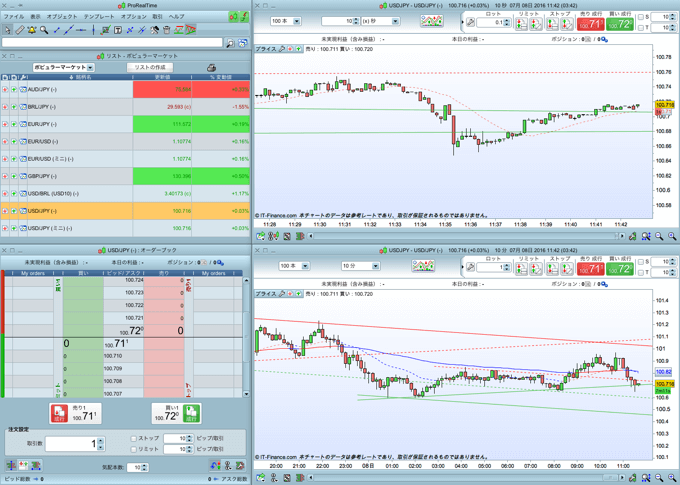
Task: Click the 気配本数 stepper arrows
Action: tap(144, 467)
